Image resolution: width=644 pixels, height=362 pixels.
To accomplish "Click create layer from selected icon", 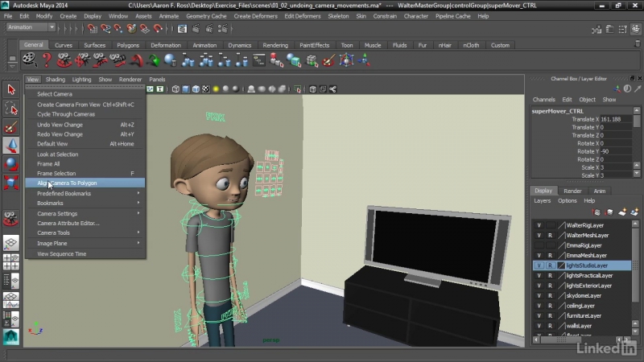I will [x=634, y=212].
